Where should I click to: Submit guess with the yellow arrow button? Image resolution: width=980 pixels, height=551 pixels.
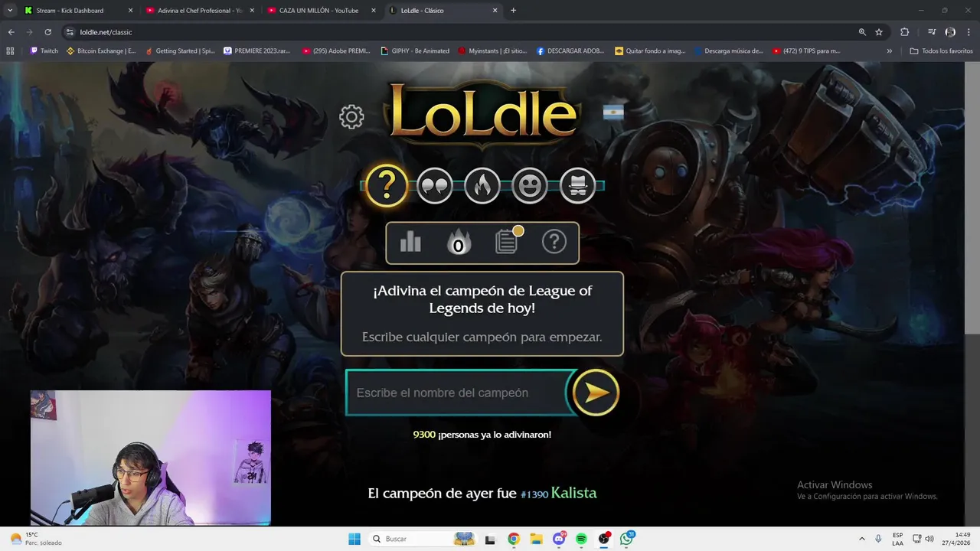[596, 393]
